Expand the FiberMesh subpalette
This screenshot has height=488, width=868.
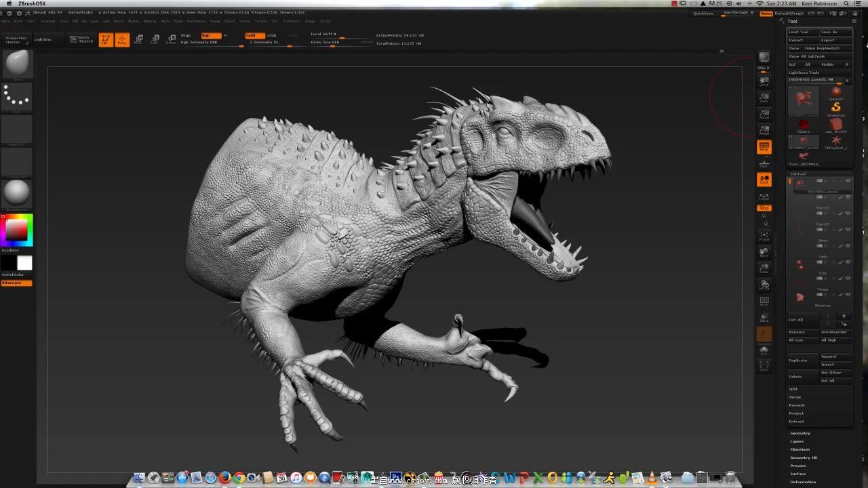point(800,449)
